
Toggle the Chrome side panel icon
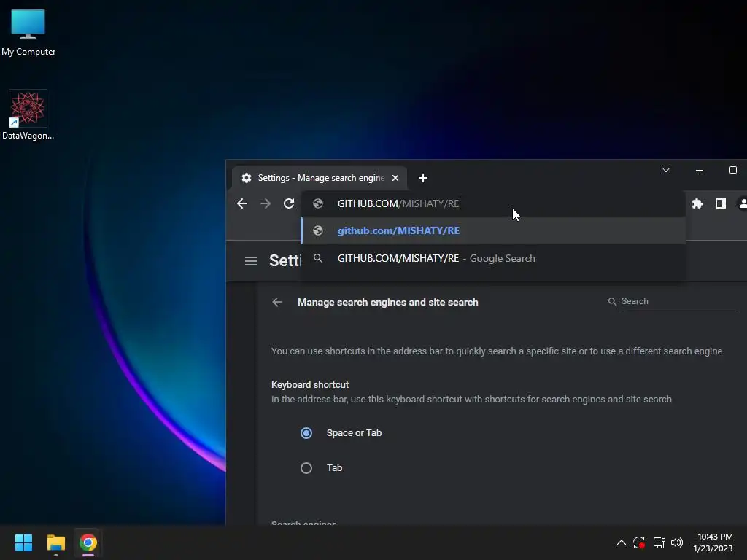720,204
